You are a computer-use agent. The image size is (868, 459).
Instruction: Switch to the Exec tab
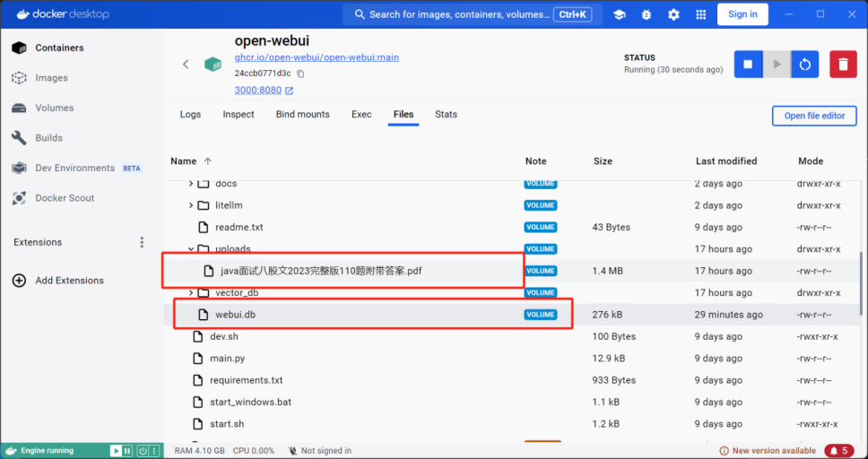pyautogui.click(x=361, y=115)
